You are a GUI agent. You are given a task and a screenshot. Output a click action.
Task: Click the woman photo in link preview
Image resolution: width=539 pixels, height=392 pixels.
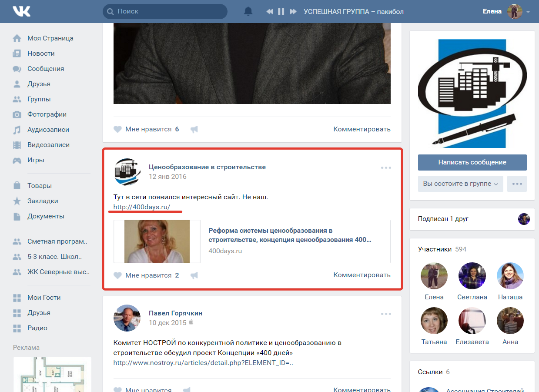(157, 241)
